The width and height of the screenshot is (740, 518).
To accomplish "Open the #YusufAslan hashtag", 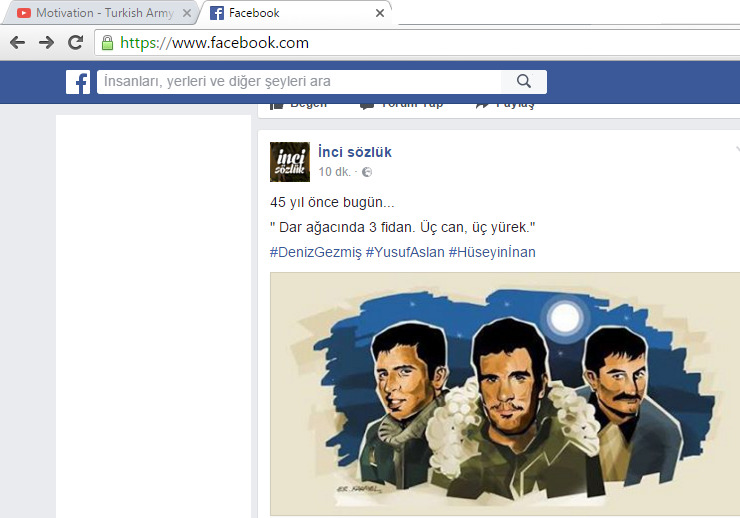I will tap(405, 252).
